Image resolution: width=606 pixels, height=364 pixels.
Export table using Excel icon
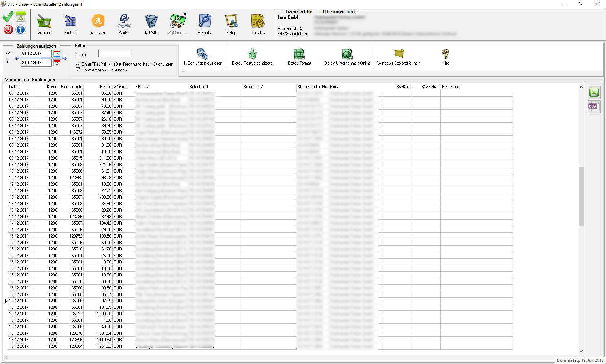[x=594, y=93]
